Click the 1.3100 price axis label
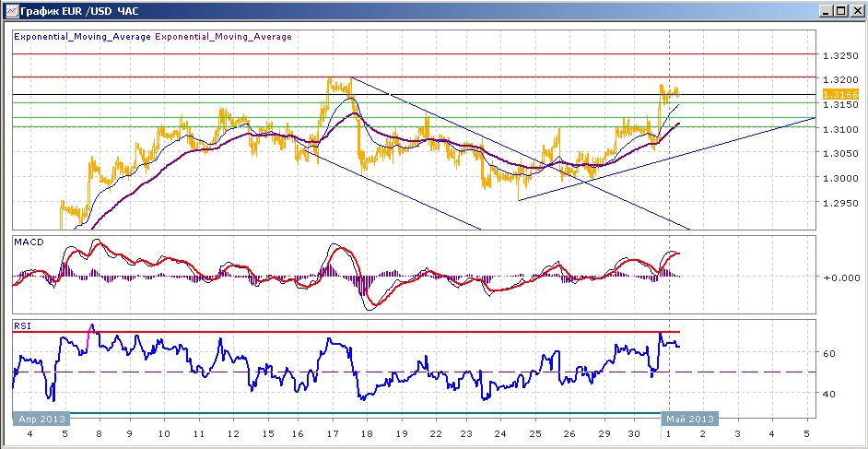 coord(841,129)
